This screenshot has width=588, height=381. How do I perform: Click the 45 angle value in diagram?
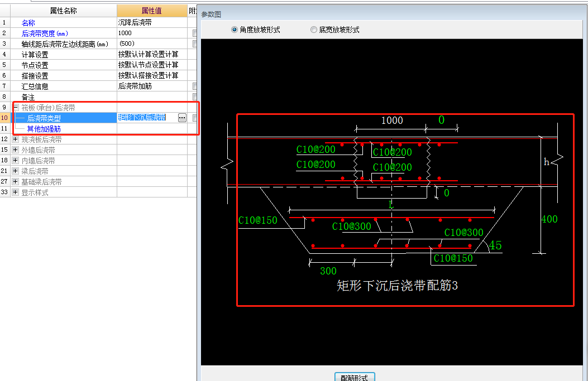(x=495, y=245)
